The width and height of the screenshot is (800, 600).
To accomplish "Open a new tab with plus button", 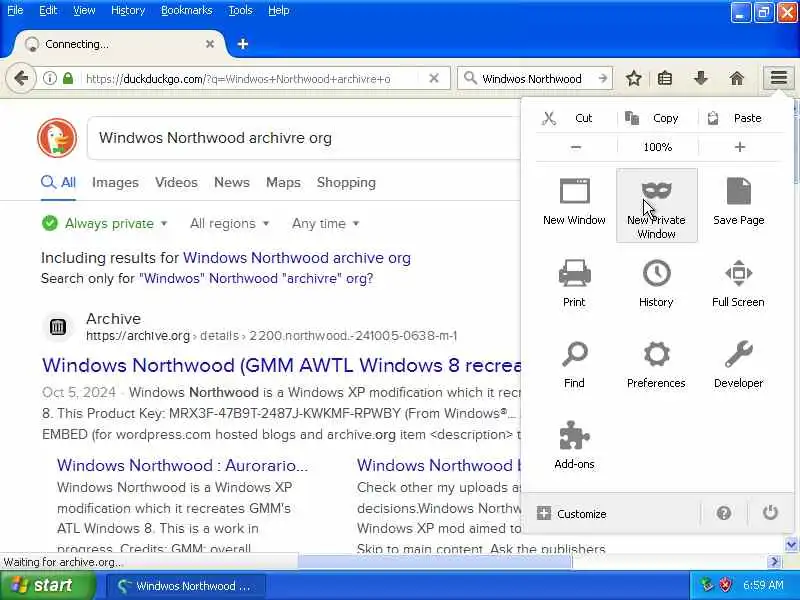I will [x=243, y=44].
